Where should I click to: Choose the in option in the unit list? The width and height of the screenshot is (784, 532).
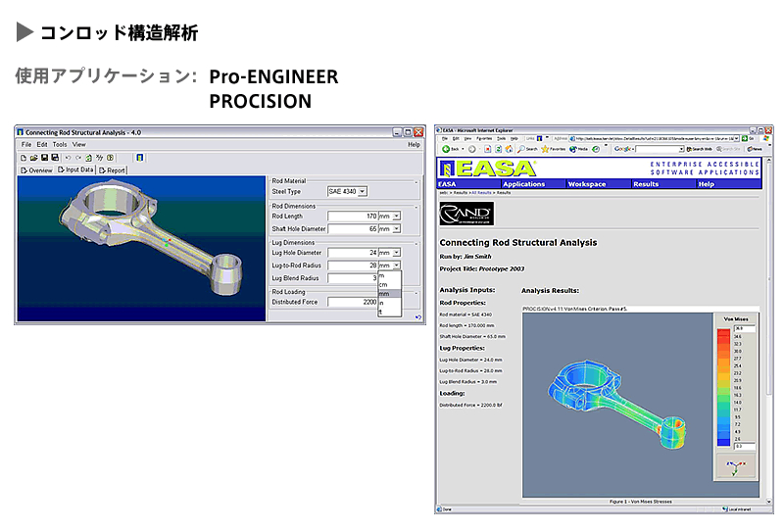tap(389, 303)
